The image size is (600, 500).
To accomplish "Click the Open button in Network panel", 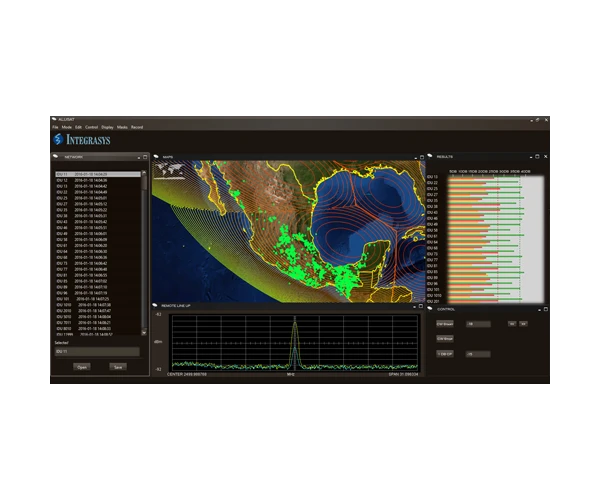I will (x=82, y=367).
